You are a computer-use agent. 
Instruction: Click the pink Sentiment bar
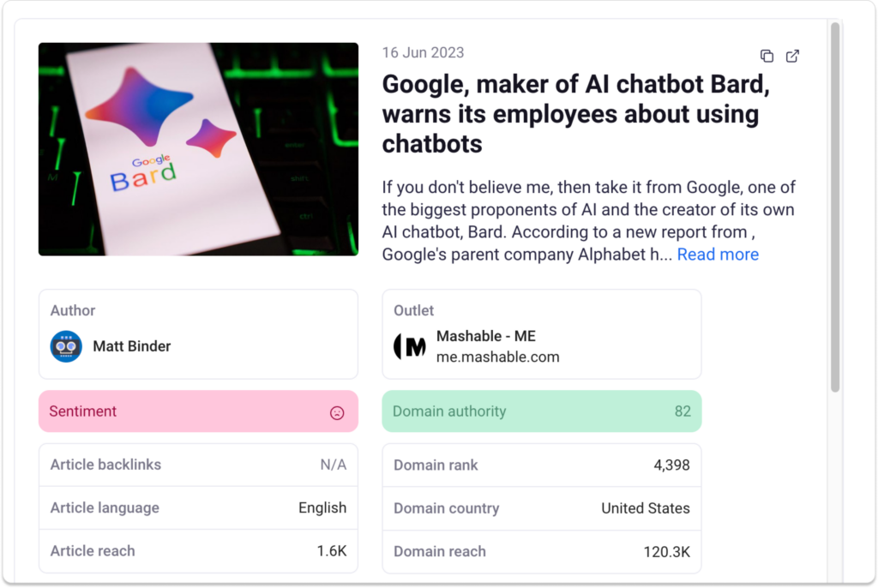[x=198, y=411]
